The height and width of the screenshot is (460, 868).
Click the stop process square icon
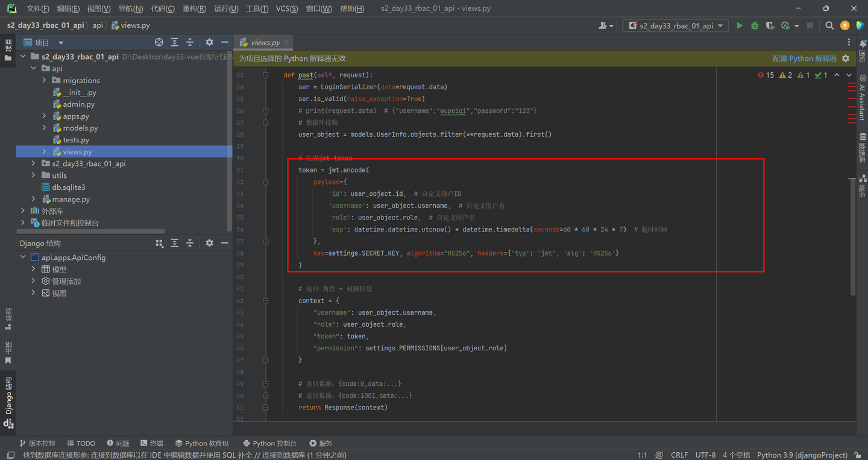pyautogui.click(x=810, y=26)
